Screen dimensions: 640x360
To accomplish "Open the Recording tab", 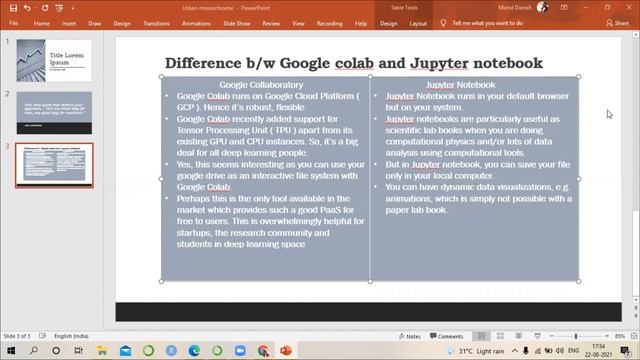I will coord(330,23).
